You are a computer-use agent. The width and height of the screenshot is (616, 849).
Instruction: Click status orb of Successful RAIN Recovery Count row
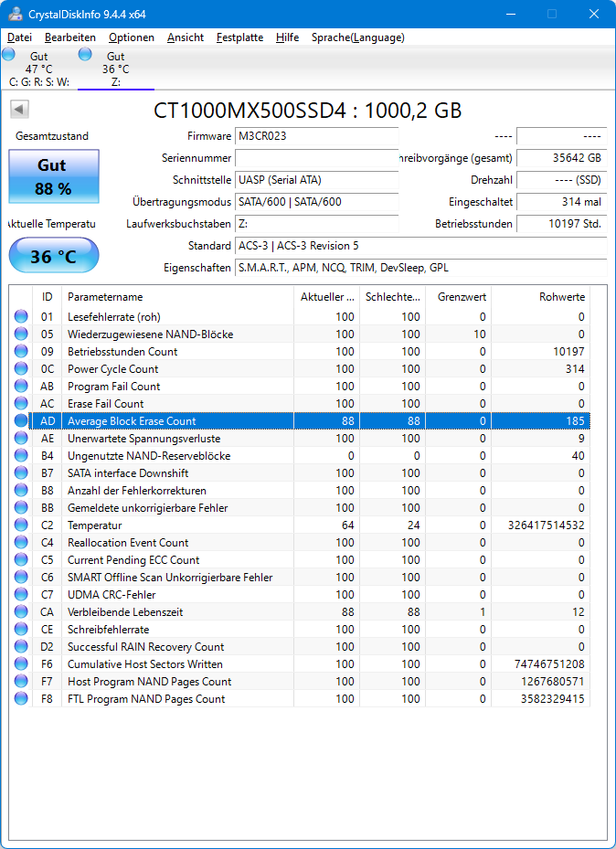[x=21, y=646]
